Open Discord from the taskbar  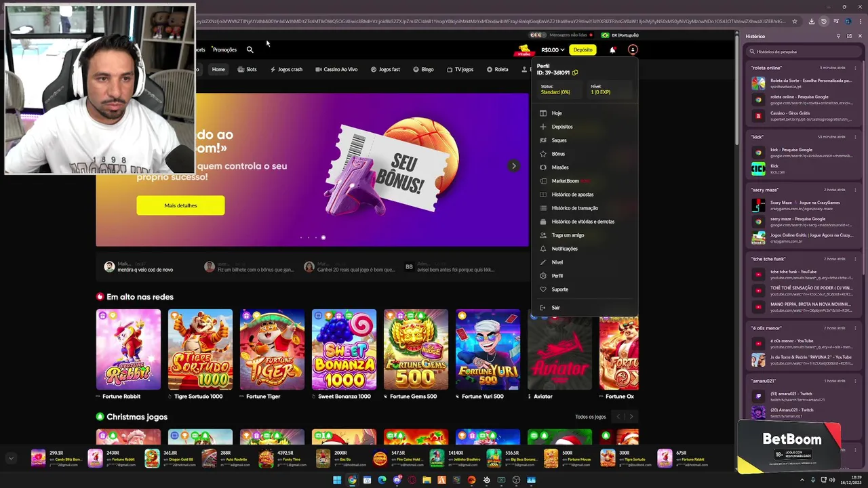click(x=397, y=480)
